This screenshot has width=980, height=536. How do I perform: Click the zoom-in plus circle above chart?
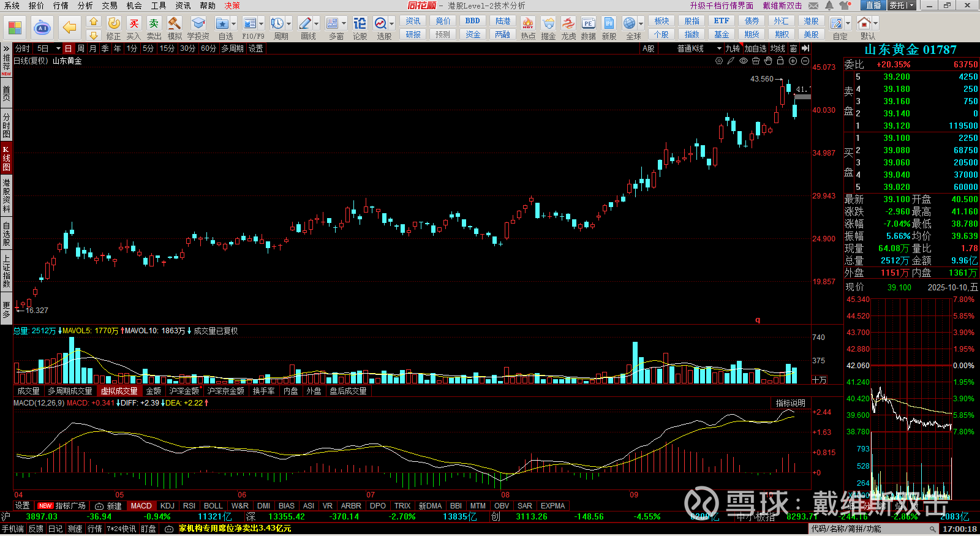tap(793, 61)
